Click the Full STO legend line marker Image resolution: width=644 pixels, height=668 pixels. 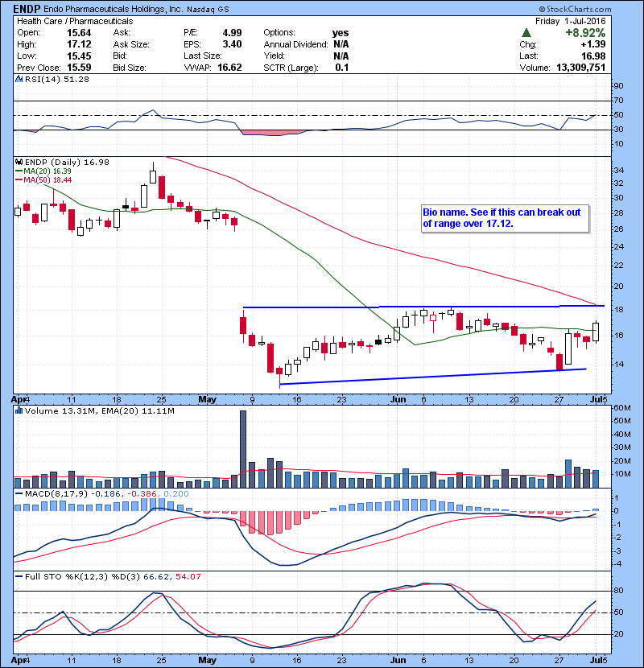point(19,577)
